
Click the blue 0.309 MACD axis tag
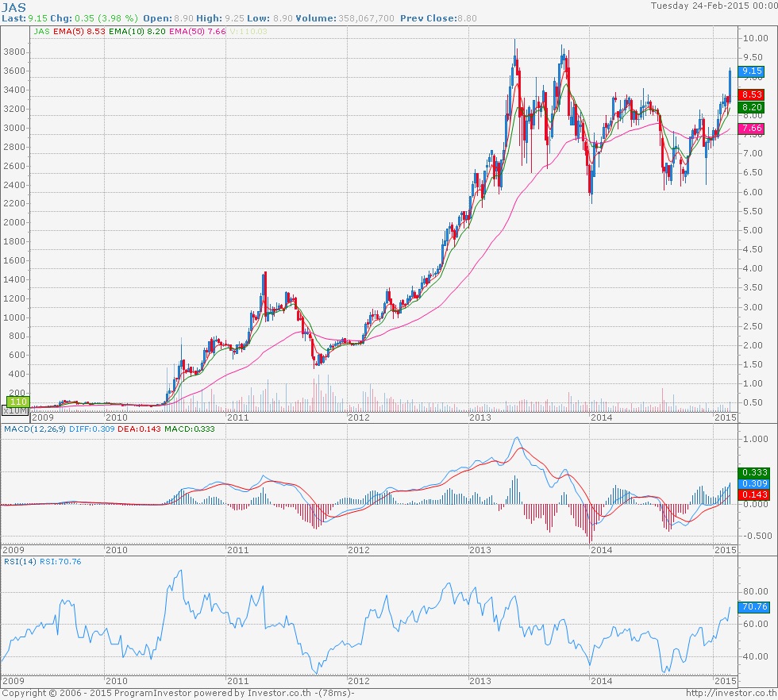click(x=754, y=483)
